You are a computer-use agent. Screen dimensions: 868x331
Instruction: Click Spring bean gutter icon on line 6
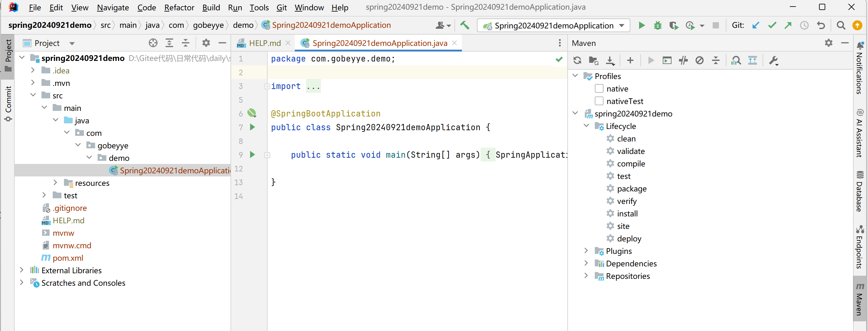click(x=252, y=113)
